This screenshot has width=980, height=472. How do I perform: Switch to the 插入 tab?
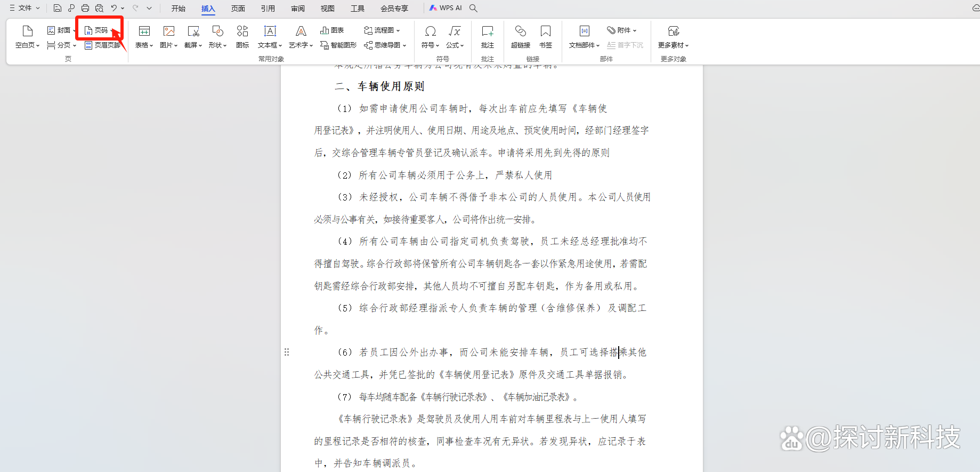pos(208,9)
